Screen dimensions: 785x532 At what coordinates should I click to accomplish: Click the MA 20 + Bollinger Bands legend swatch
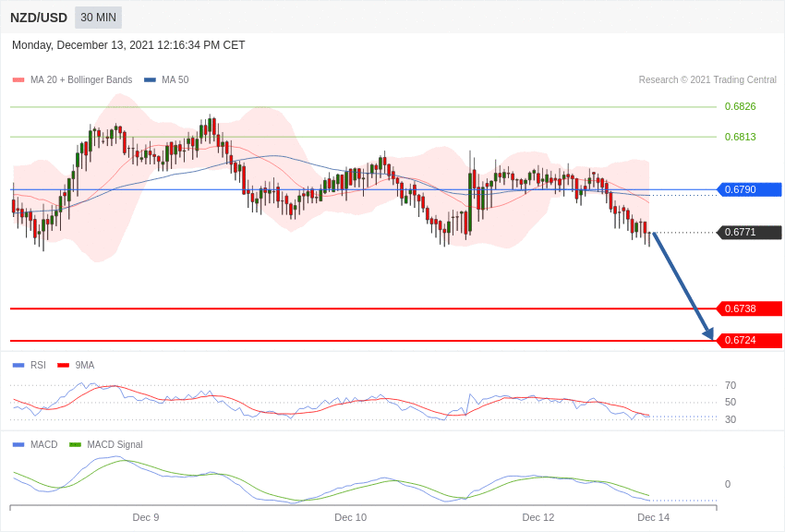(x=18, y=80)
